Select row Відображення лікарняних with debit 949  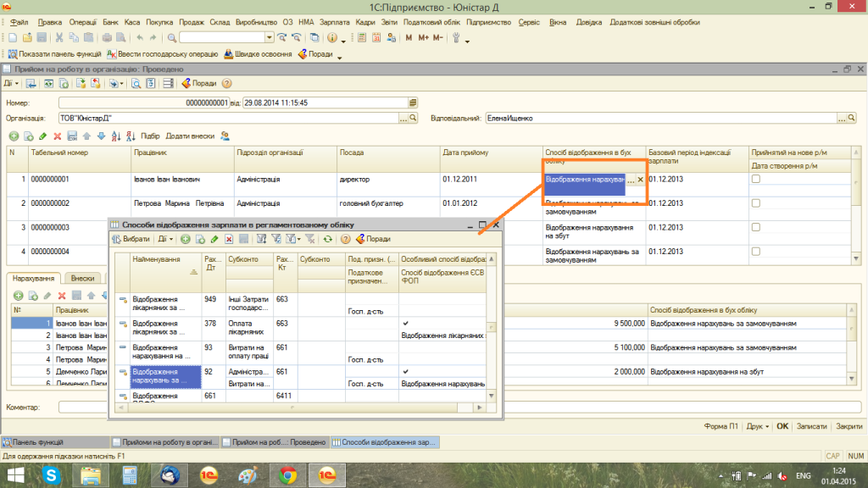coord(301,303)
